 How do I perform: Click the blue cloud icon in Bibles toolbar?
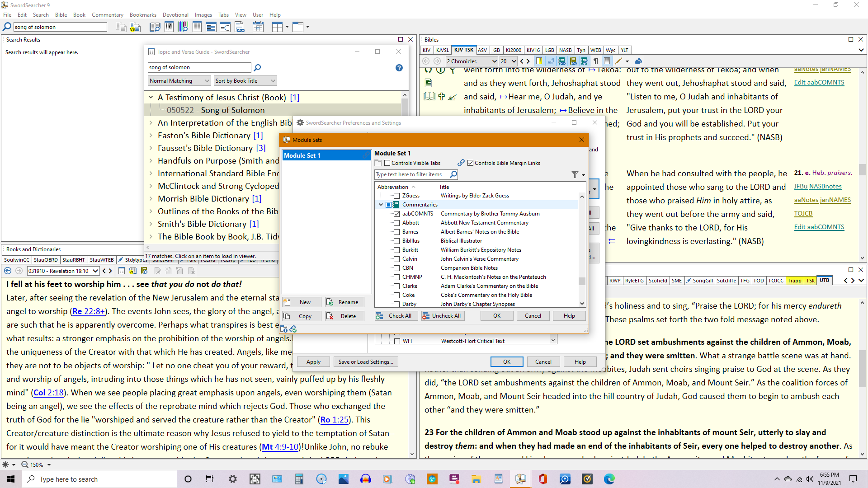pos(638,61)
